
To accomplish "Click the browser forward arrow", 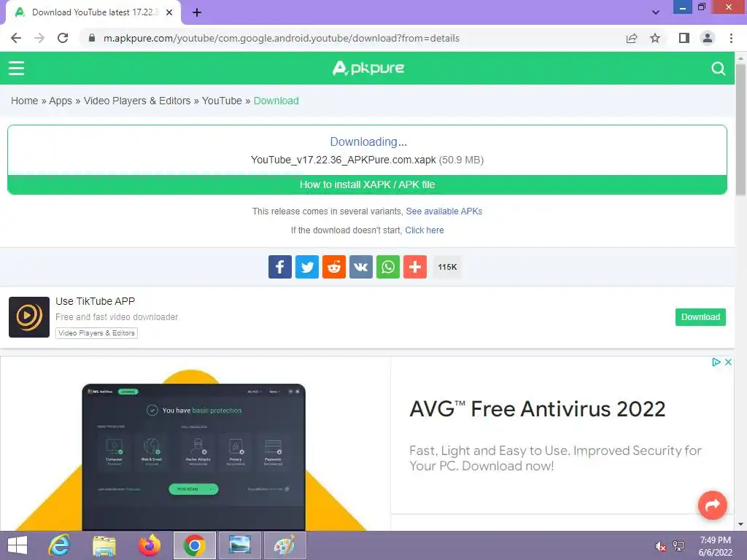I will tap(39, 38).
